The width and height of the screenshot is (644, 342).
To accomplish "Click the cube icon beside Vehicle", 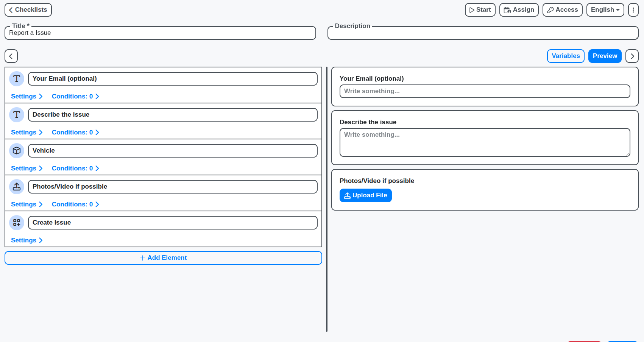I will pos(17,151).
